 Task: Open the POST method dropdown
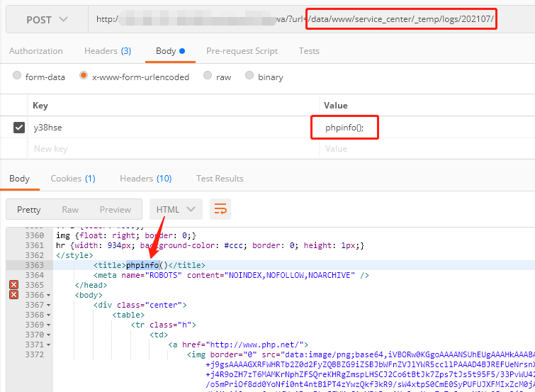coord(48,19)
